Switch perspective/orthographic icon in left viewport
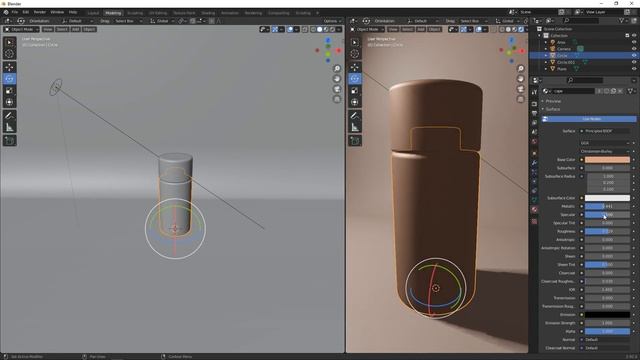The image size is (640, 360). click(x=337, y=99)
